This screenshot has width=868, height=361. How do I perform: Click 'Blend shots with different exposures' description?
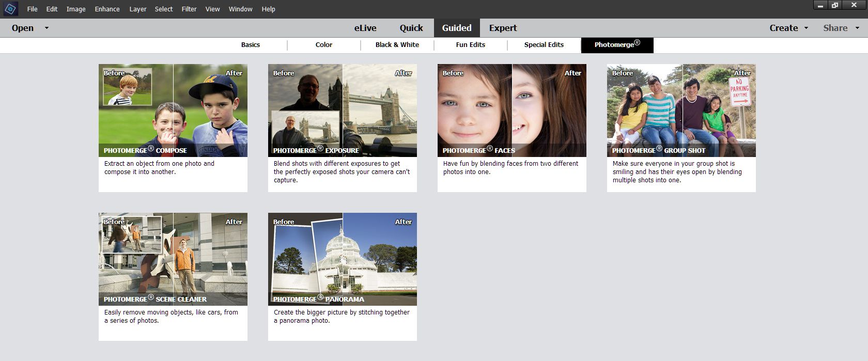pyautogui.click(x=342, y=172)
